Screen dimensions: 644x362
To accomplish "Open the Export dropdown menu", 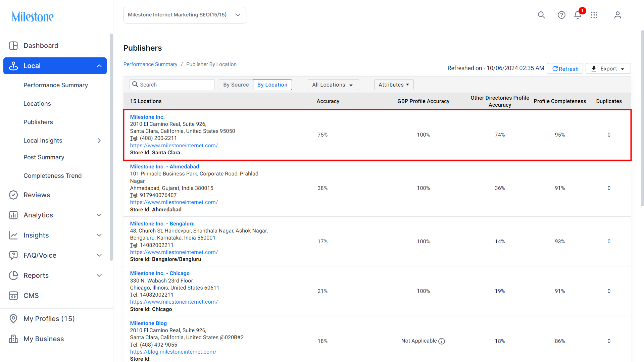I will point(608,68).
